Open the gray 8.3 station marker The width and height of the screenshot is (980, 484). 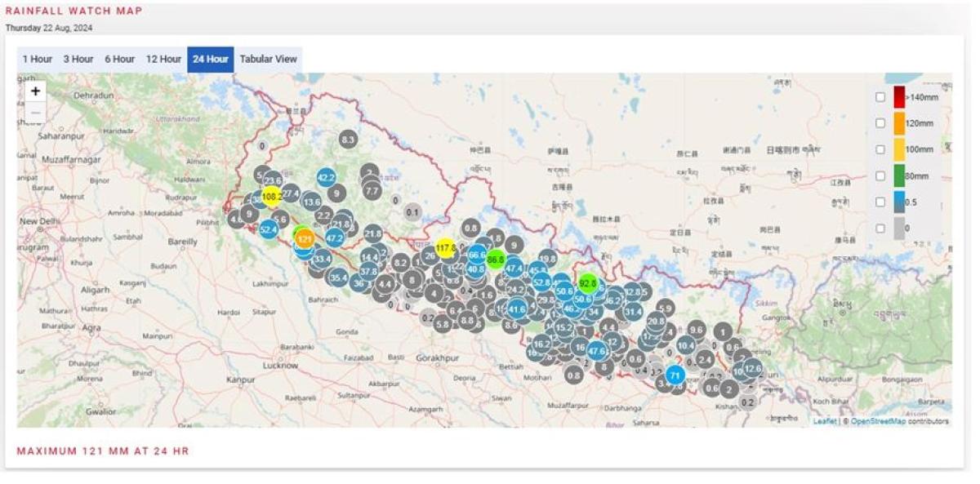pyautogui.click(x=348, y=140)
